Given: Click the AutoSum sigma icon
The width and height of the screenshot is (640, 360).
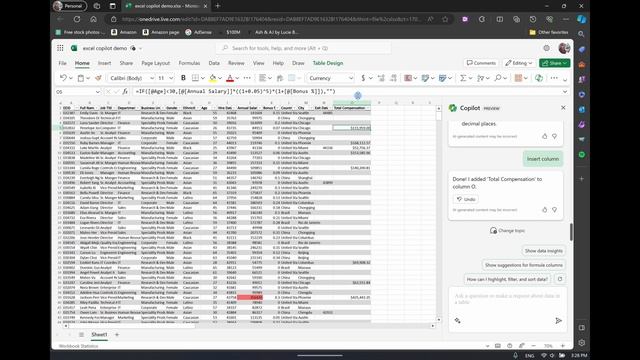Looking at the screenshot, I should pyautogui.click(x=463, y=78).
